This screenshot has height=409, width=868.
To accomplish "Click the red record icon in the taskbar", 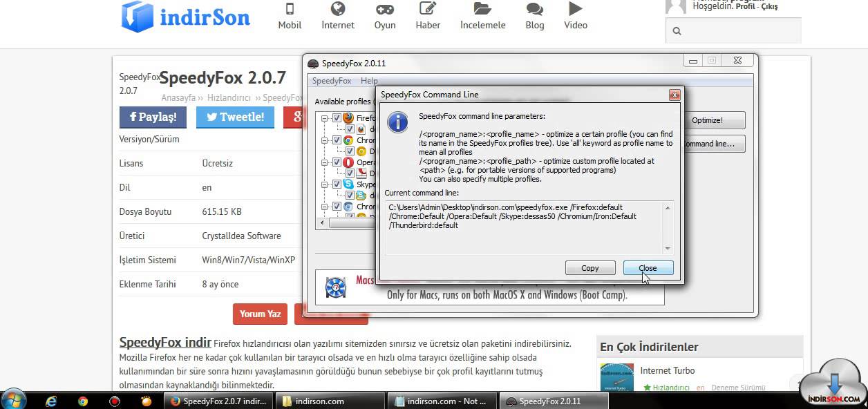I will pyautogui.click(x=115, y=401).
